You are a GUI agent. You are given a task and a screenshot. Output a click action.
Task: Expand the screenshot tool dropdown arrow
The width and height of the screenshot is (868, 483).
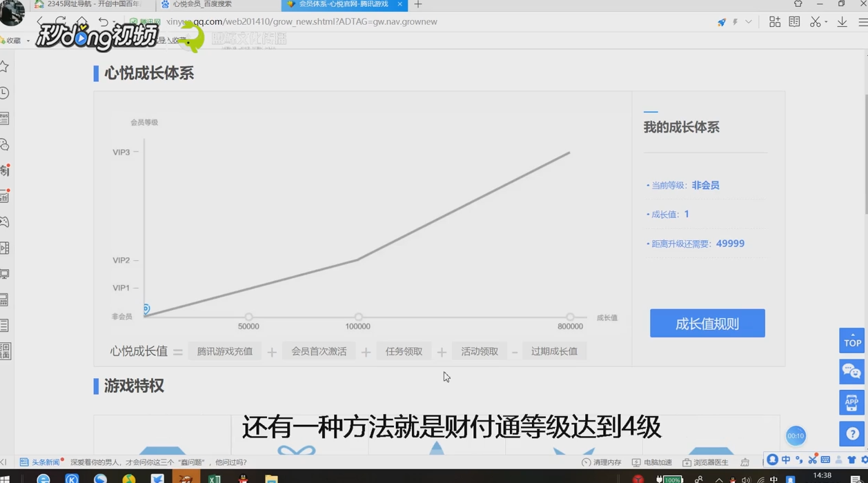coord(827,22)
